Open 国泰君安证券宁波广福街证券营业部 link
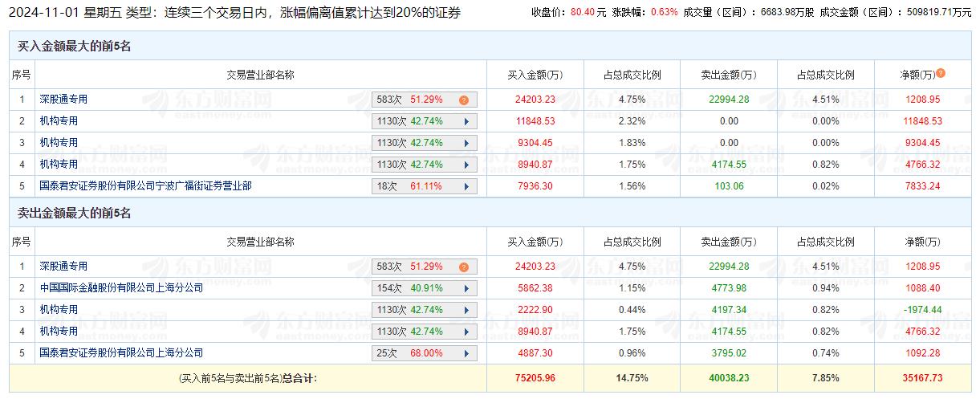The width and height of the screenshot is (980, 399). tap(145, 185)
